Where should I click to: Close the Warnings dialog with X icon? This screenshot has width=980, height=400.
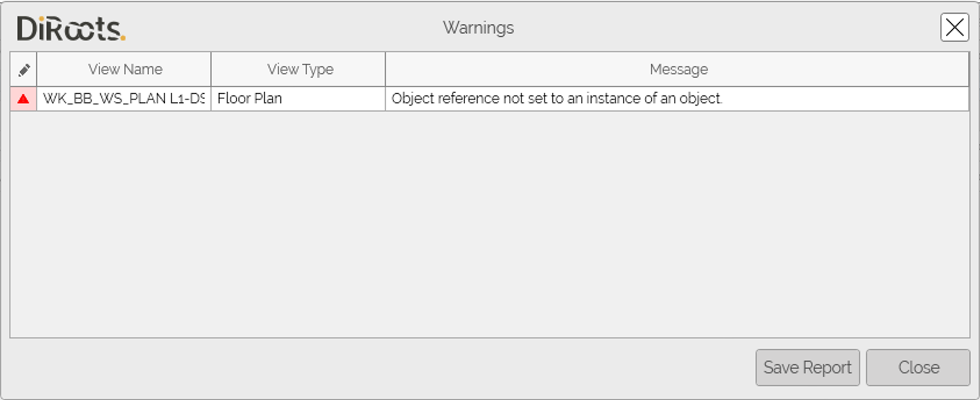click(x=954, y=27)
